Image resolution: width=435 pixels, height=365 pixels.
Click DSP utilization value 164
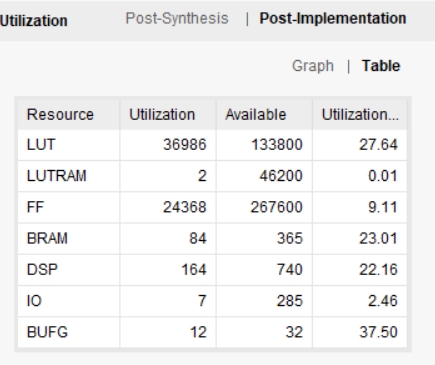click(x=194, y=269)
